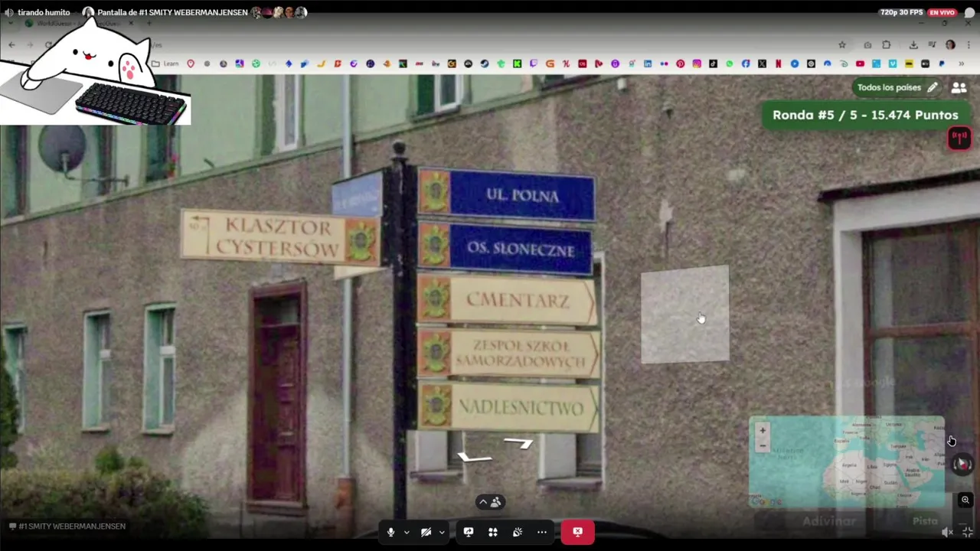
Task: Move along the street with right arrow
Action: 518,442
